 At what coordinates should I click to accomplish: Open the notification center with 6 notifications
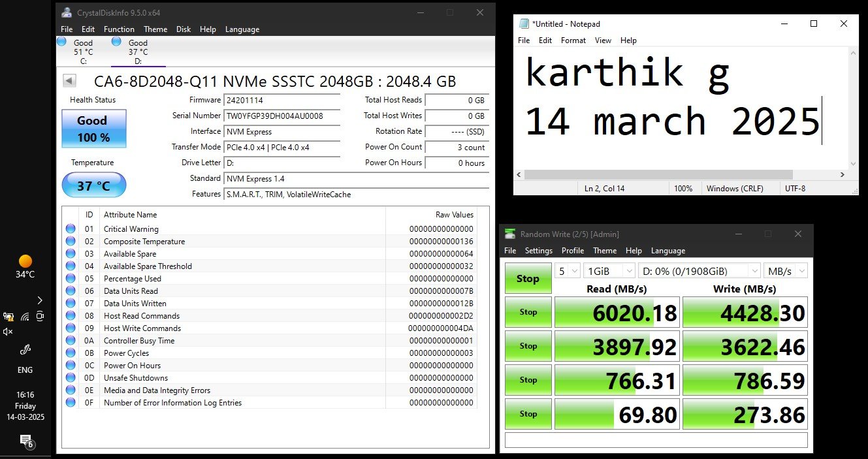tap(26, 441)
